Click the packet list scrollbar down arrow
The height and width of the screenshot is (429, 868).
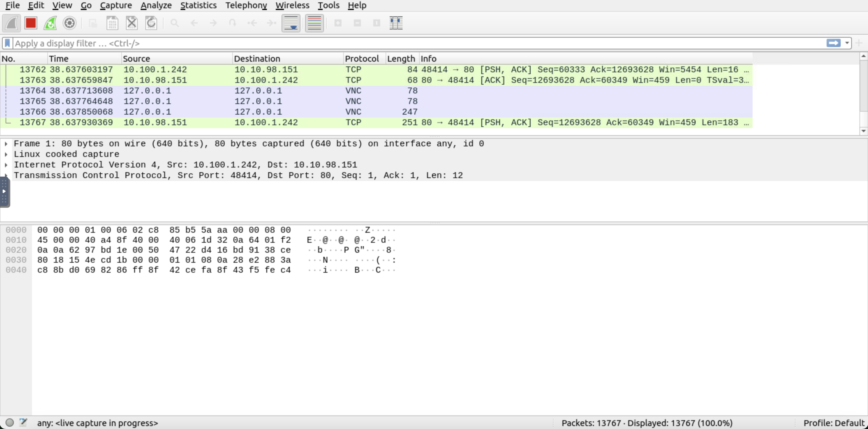pos(863,131)
